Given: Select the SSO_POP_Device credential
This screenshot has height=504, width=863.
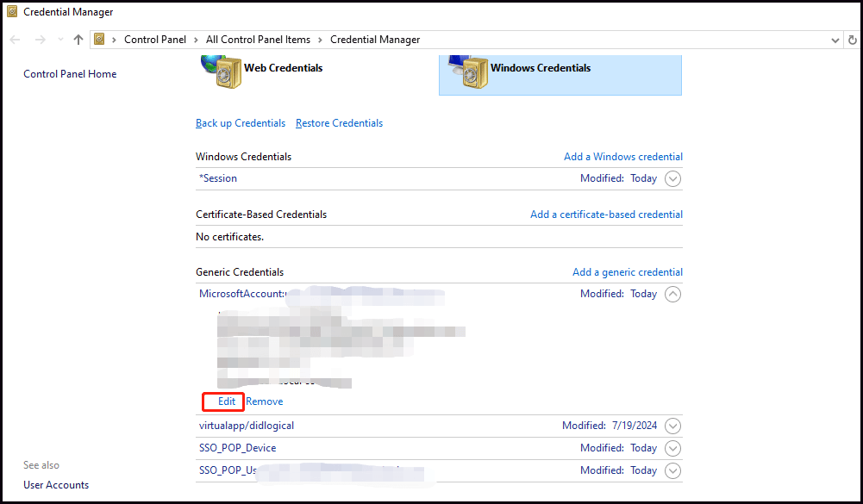Looking at the screenshot, I should click(x=237, y=448).
